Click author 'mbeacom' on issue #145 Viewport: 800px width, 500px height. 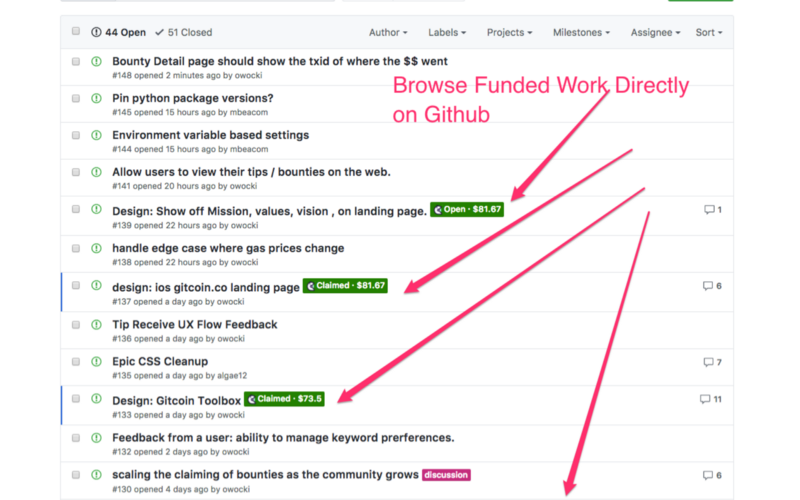click(248, 112)
